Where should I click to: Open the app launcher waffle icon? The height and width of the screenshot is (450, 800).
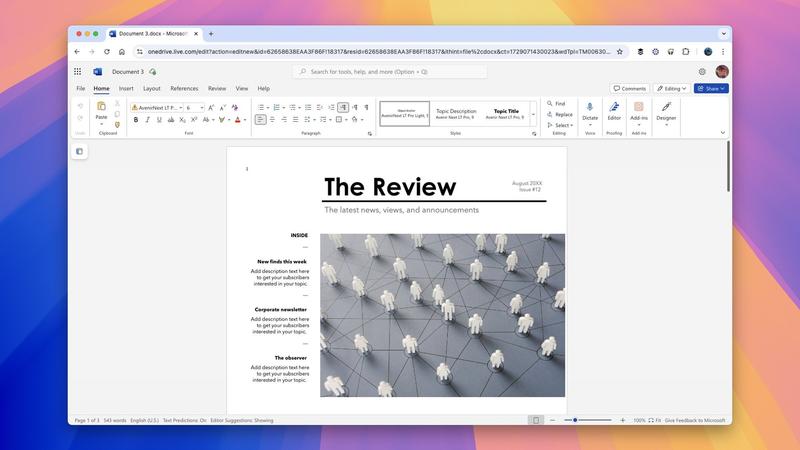click(x=78, y=72)
